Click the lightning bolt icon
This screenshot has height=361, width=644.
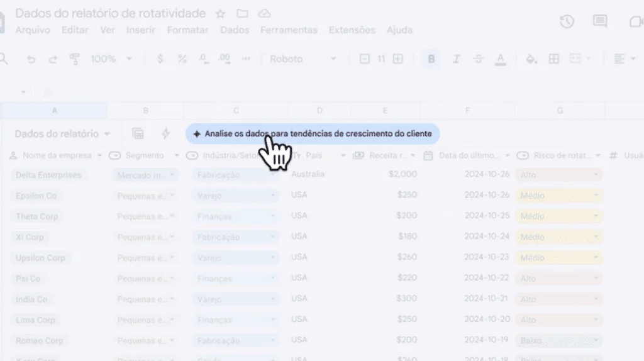click(x=165, y=133)
